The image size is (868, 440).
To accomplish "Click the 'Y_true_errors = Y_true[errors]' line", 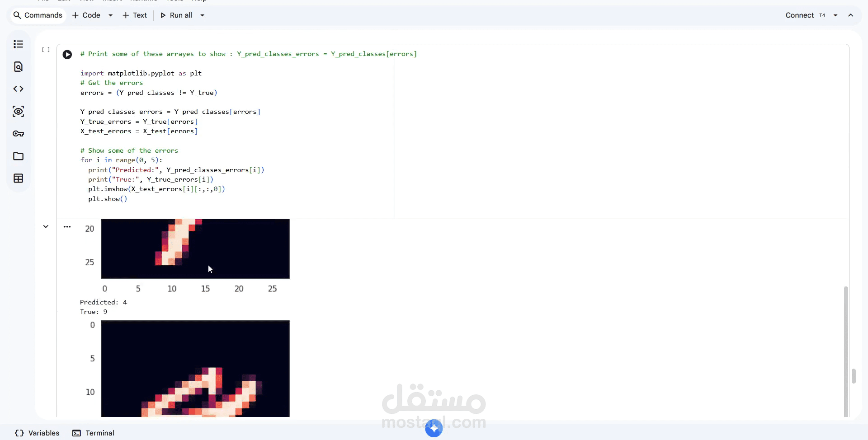I will (x=139, y=122).
